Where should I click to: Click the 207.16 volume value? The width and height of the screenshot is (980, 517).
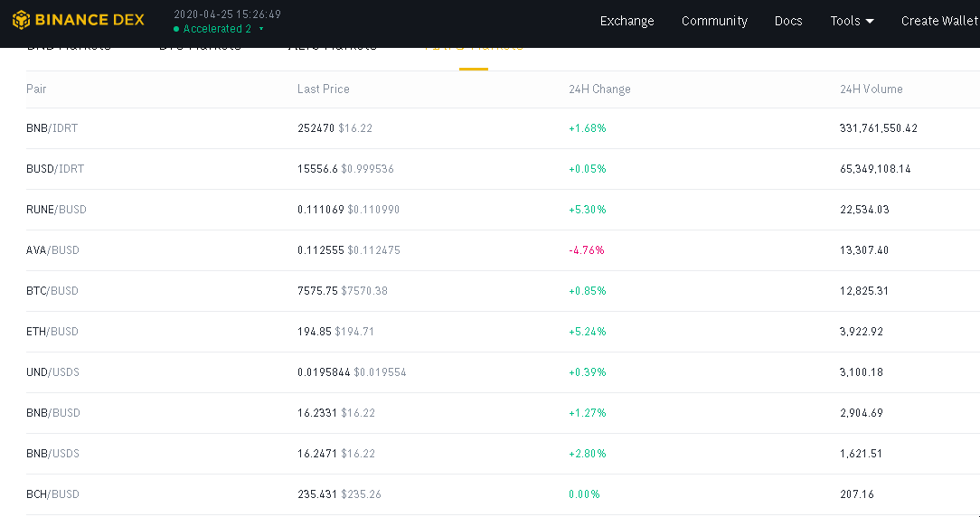coord(857,493)
